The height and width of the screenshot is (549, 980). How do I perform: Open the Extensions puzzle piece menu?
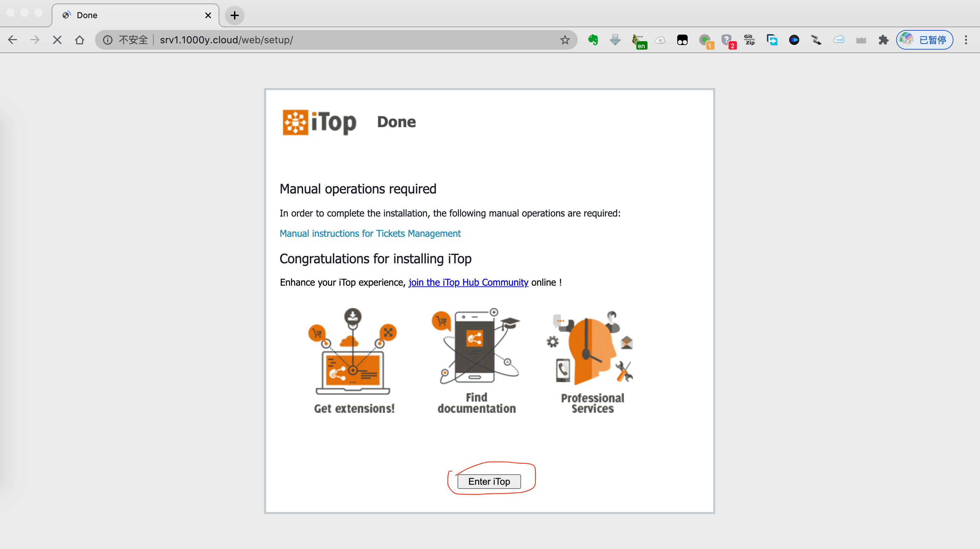click(x=883, y=40)
